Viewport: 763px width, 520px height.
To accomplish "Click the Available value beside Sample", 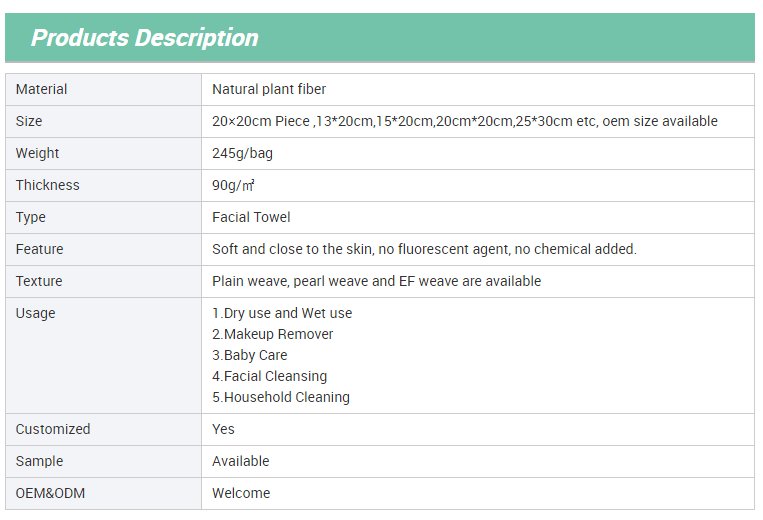I will [x=240, y=461].
